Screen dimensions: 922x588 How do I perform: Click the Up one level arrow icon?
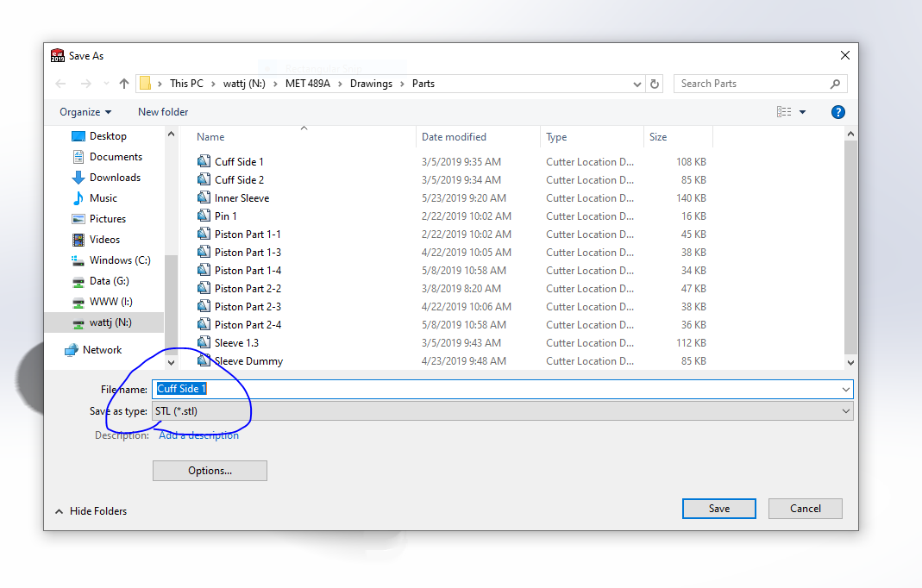tap(123, 84)
